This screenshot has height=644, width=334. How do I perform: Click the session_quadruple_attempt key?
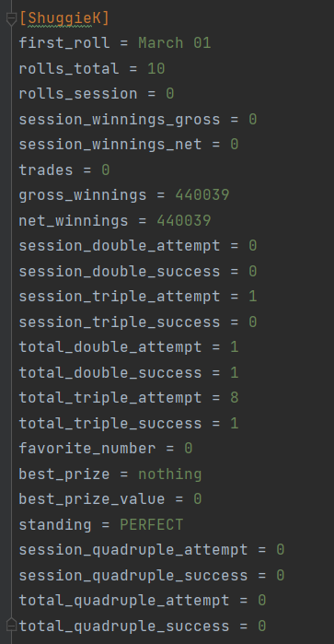click(x=133, y=550)
